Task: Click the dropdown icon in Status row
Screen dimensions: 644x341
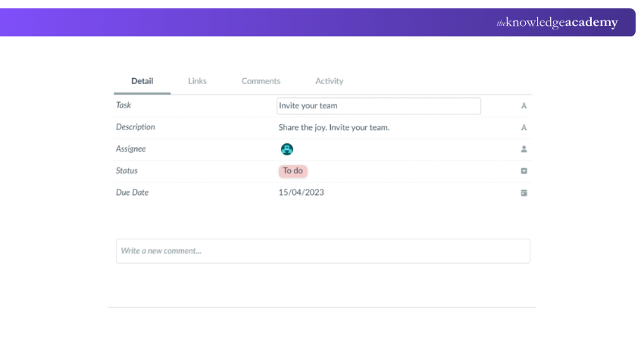Action: point(524,171)
